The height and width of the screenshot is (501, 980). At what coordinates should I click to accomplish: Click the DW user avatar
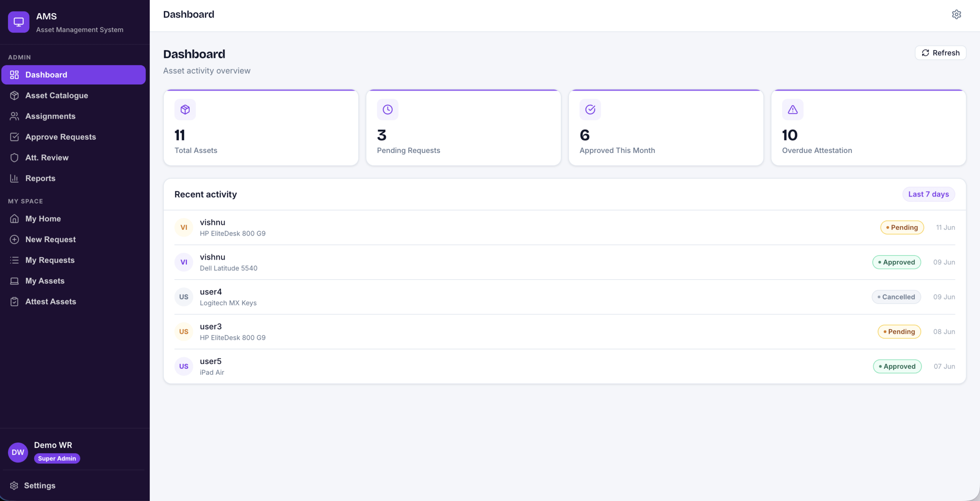click(x=18, y=452)
